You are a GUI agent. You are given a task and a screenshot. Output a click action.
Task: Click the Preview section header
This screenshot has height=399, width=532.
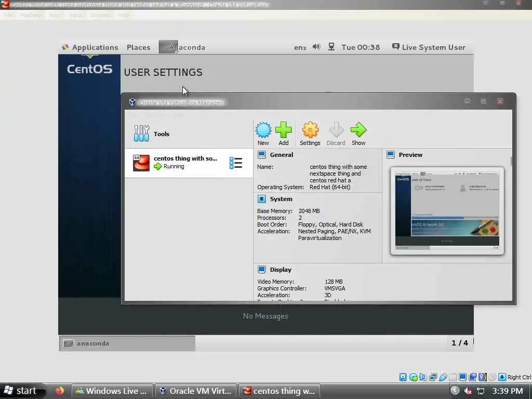[410, 155]
